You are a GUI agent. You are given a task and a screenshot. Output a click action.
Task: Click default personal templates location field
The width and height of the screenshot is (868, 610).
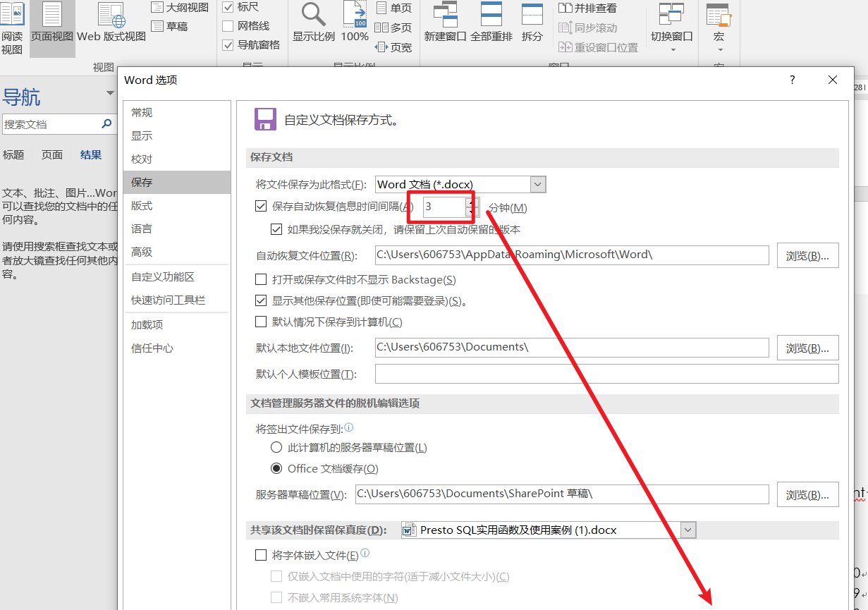[607, 374]
